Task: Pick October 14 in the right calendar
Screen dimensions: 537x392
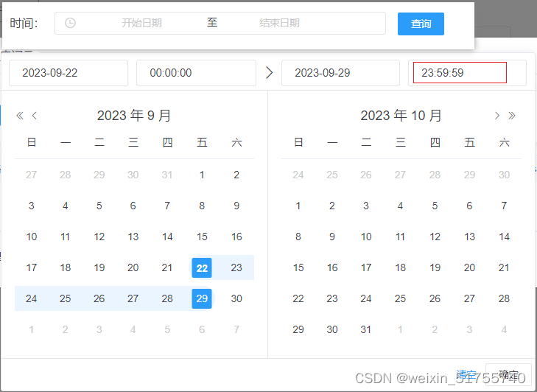Action: 504,237
